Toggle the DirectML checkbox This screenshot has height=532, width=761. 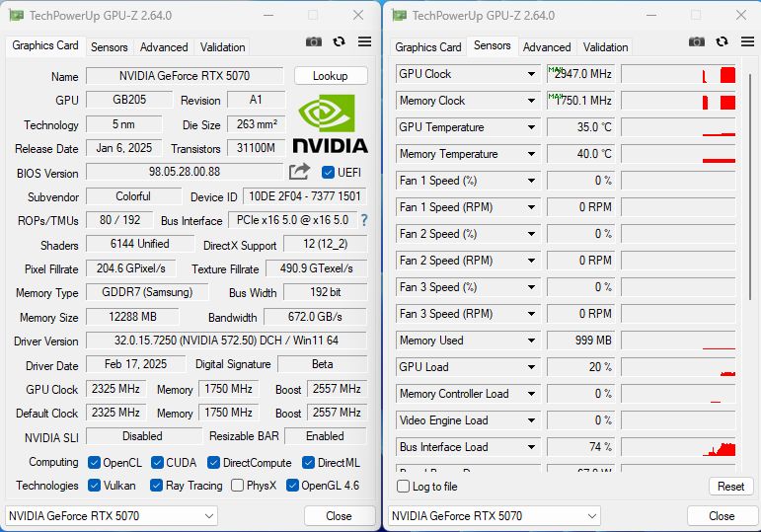pos(308,463)
